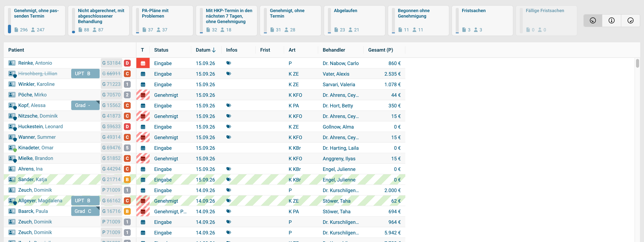Open patient Reinke, Antonio
The width and height of the screenshot is (644, 242).
[35, 63]
